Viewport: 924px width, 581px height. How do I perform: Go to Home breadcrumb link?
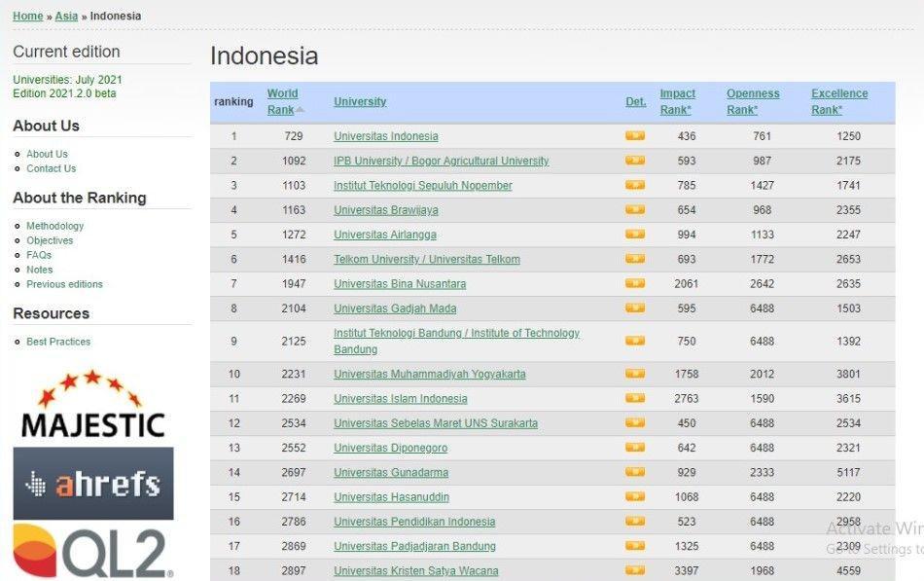[x=27, y=16]
